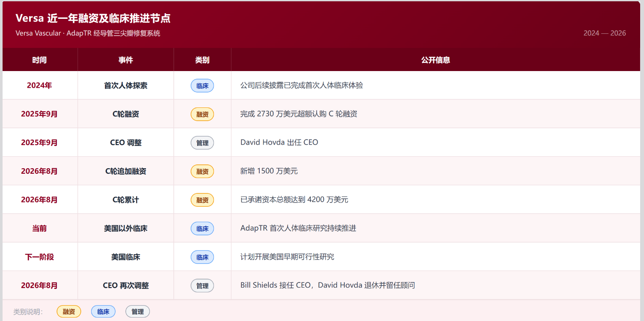Image resolution: width=644 pixels, height=321 pixels.
Task: Click the 2026年8月 date in the CEO 再次调整 row
Action: (39, 285)
